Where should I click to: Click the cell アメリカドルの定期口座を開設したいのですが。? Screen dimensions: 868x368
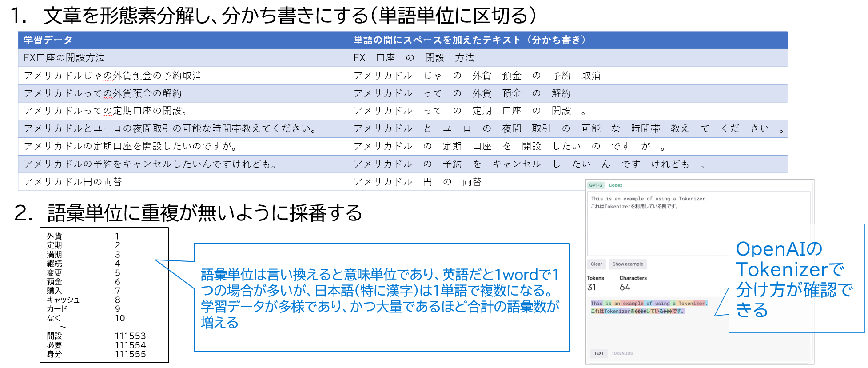coord(130,146)
